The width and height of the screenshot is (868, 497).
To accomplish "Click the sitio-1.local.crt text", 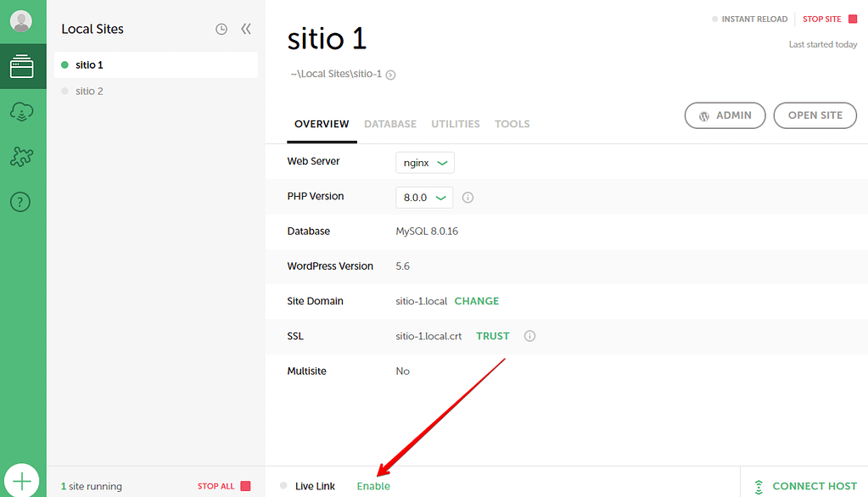I will click(x=428, y=336).
